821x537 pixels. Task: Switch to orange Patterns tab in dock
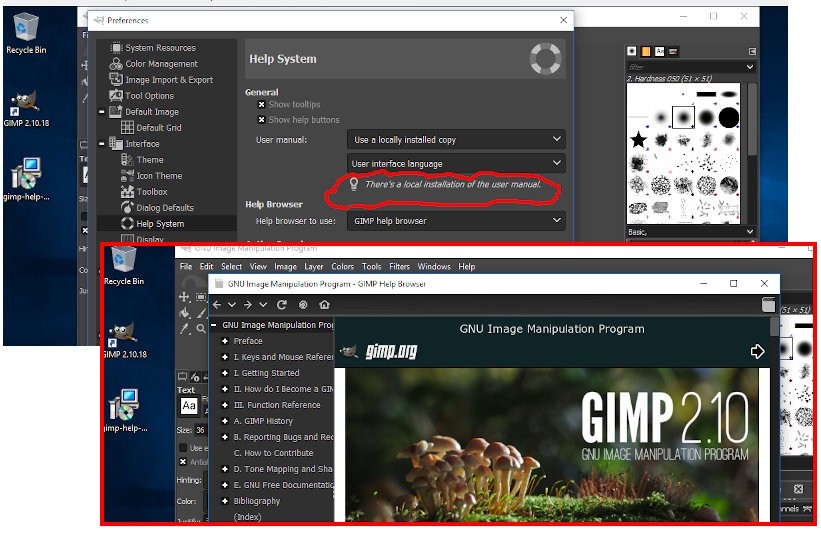646,51
